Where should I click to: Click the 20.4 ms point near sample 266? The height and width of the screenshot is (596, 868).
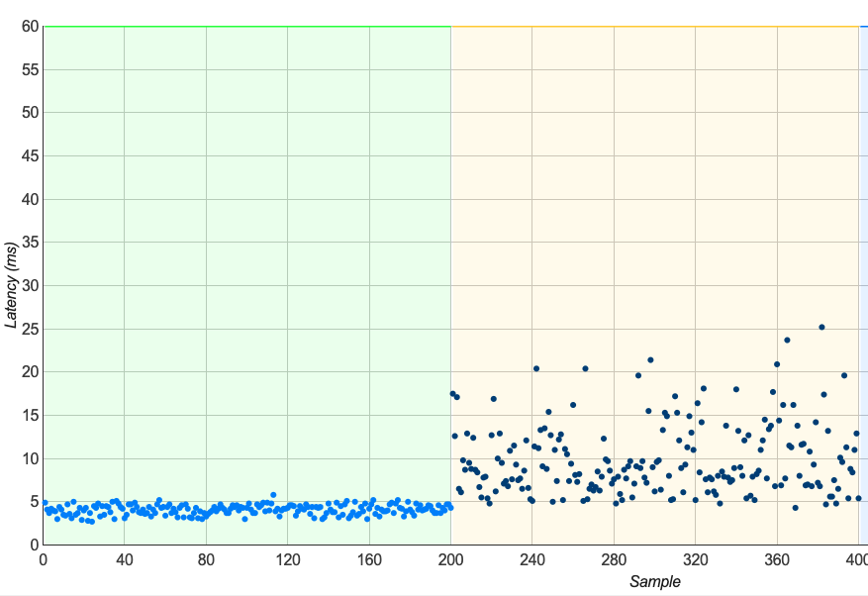click(x=585, y=369)
